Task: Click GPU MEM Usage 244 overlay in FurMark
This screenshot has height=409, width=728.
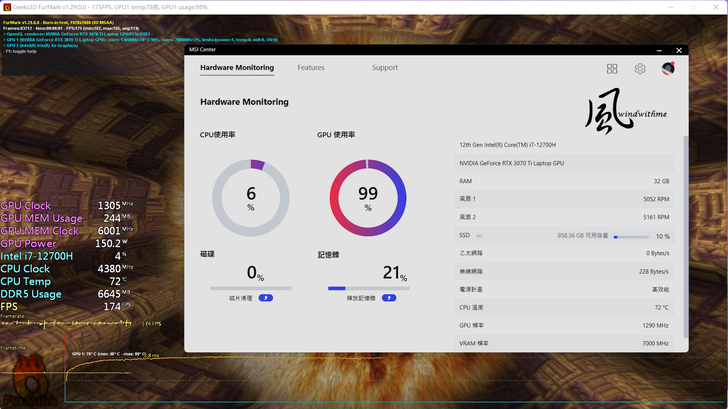Action: coord(66,218)
